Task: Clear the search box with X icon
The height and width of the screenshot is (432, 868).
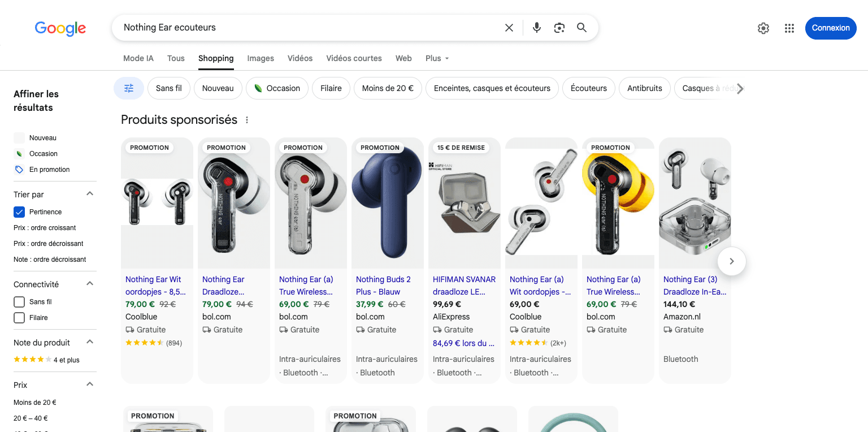Action: pos(509,28)
